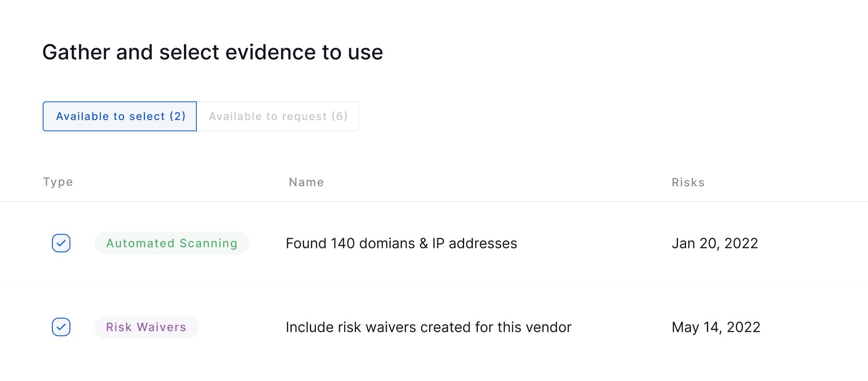Toggle the Risk Waivers row checkbox

(61, 327)
